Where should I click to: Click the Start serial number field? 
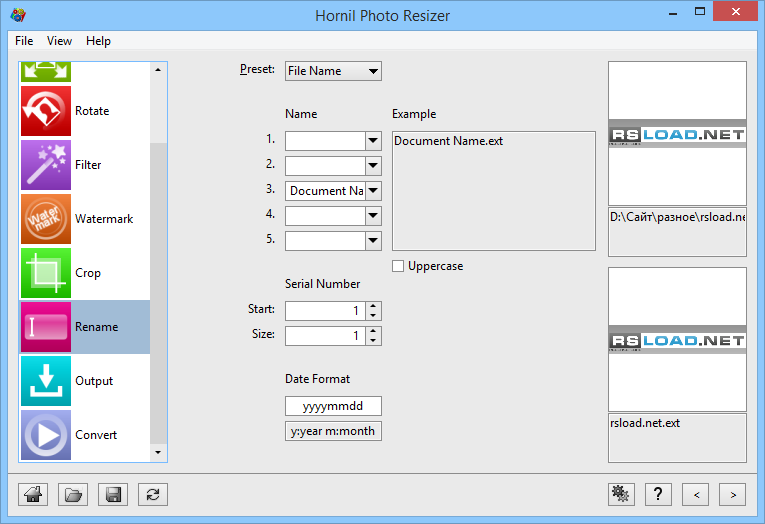[x=325, y=311]
